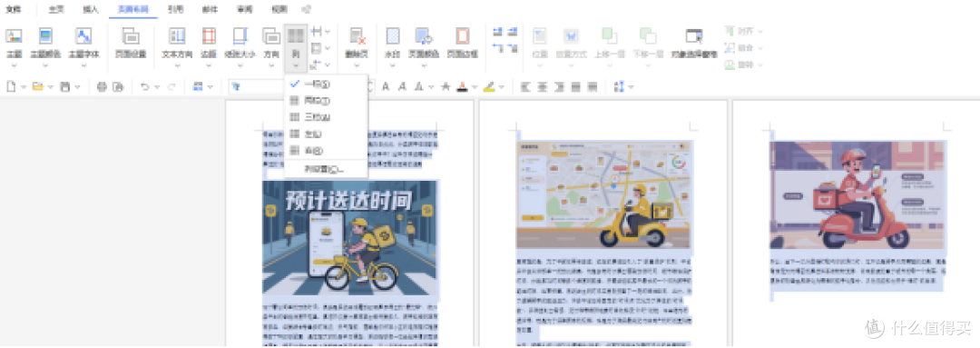The width and height of the screenshot is (980, 348).
Task: Open the undo history dropdown arrow
Action: (x=156, y=87)
